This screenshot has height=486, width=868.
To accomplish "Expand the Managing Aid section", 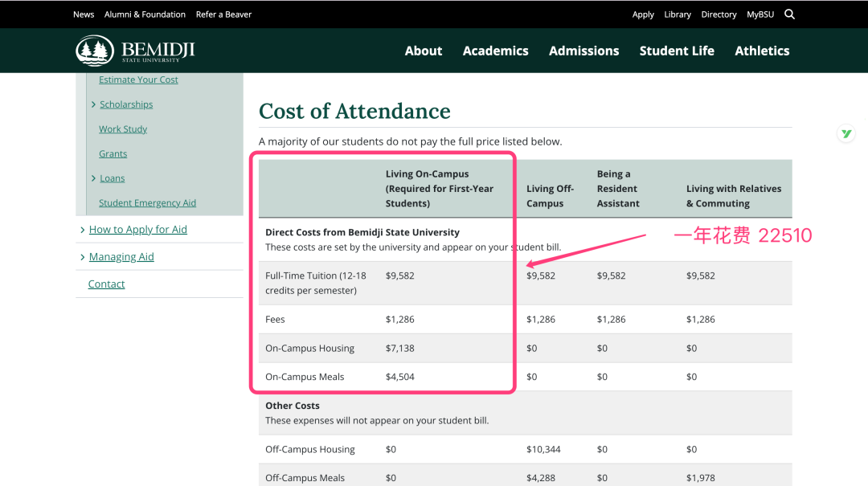I will (83, 257).
